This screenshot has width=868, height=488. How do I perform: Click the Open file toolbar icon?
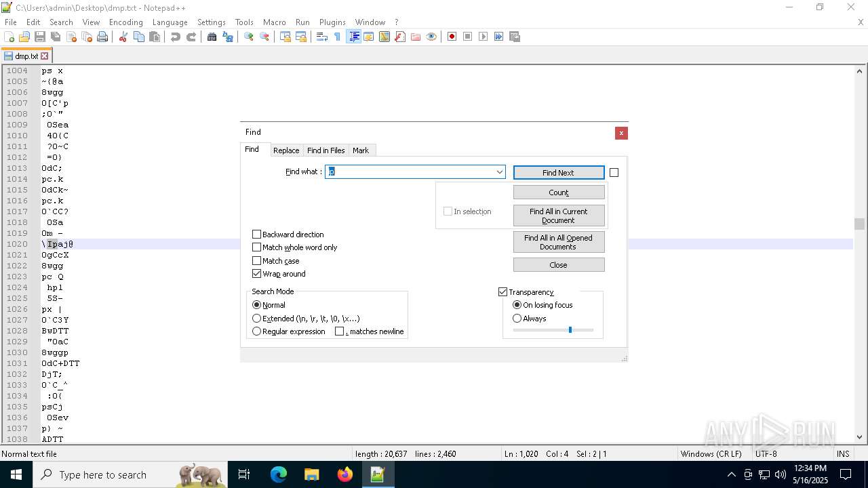(x=24, y=37)
